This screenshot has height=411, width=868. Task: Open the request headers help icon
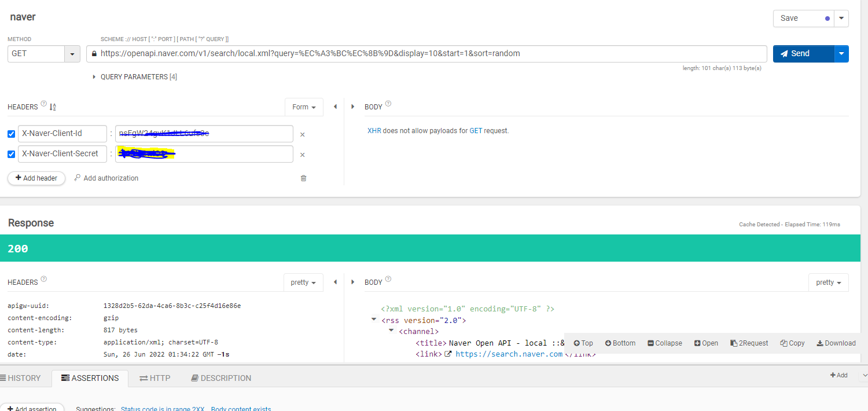point(44,104)
